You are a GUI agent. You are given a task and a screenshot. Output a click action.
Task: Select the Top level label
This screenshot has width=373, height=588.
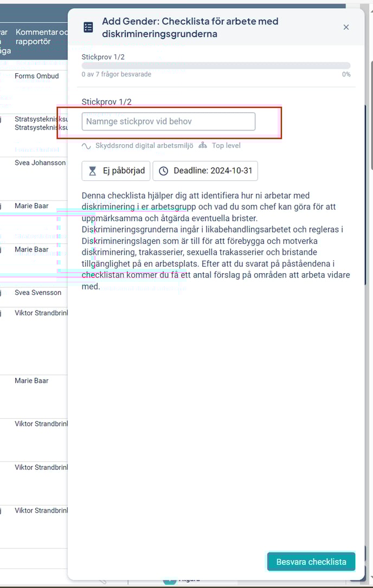pos(226,146)
